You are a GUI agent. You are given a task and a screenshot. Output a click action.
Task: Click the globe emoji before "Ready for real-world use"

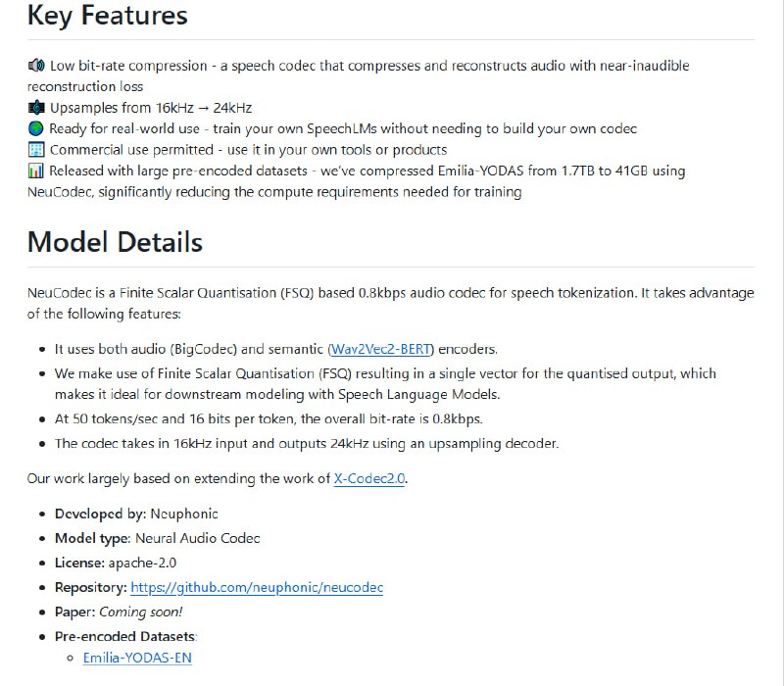pos(37,129)
